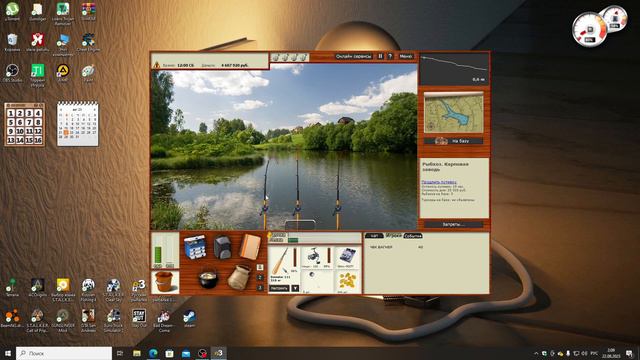This screenshot has height=360, width=640.
Task: Open the cooking pot with bait
Action: pyautogui.click(x=208, y=279)
